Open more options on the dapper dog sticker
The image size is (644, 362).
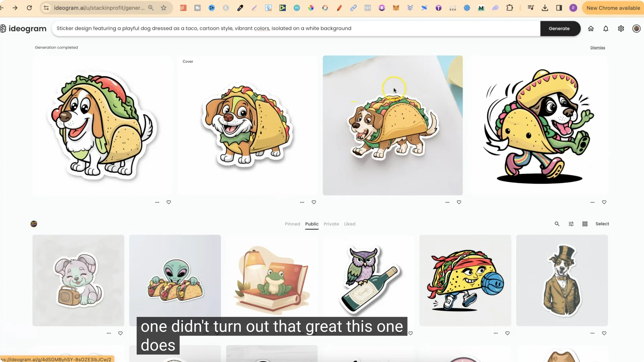(x=592, y=333)
